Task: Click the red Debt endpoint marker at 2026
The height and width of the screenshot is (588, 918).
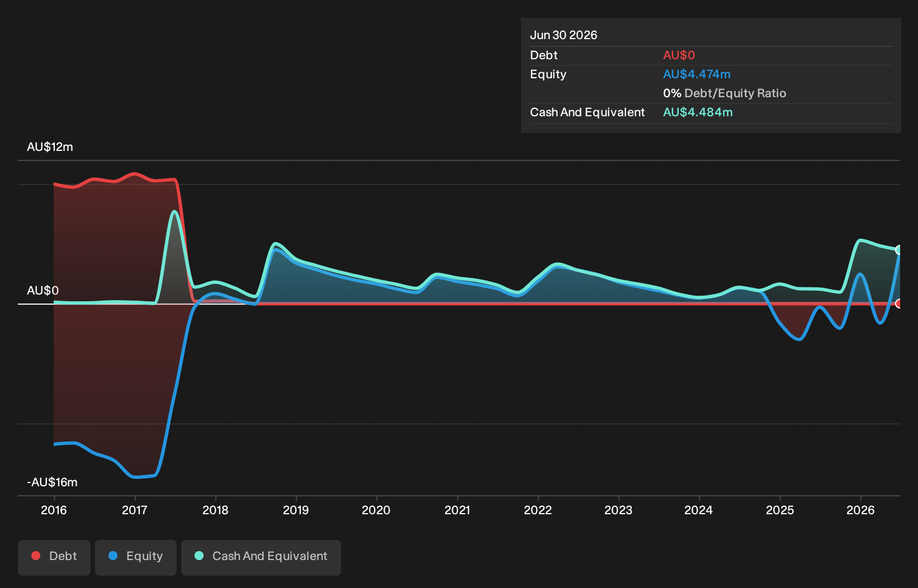Action: (898, 304)
